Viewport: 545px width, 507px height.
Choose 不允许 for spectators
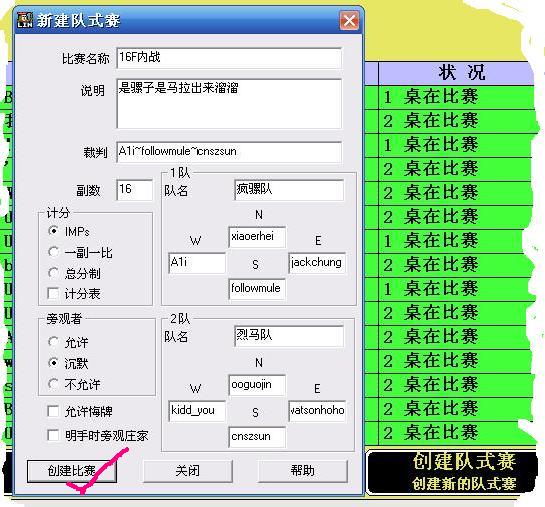pos(54,384)
